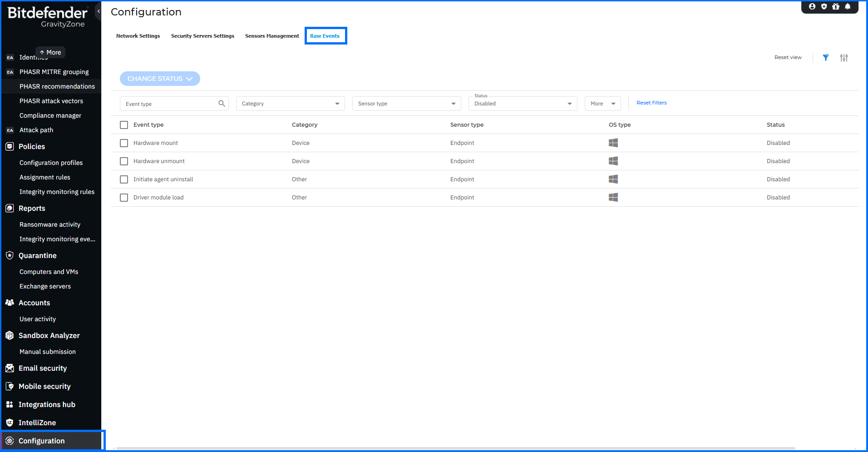
Task: Click the horizontal scrollbar at bottom
Action: click(455, 448)
